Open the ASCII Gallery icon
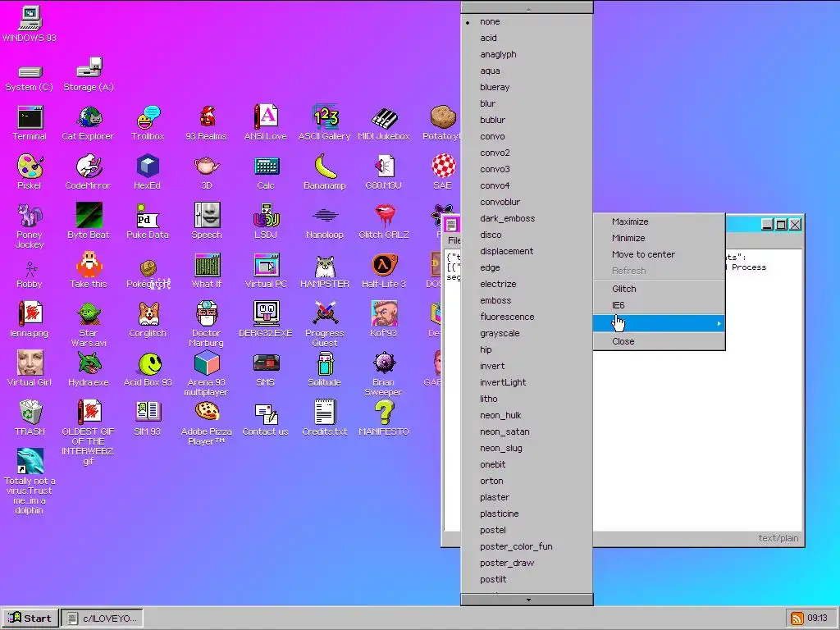Screen dimensions: 840x630 [x=325, y=123]
